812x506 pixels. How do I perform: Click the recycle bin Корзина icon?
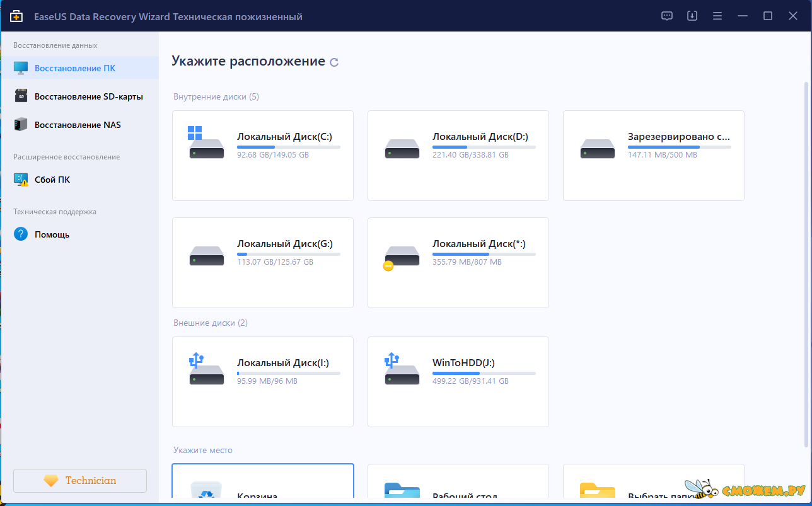click(206, 490)
